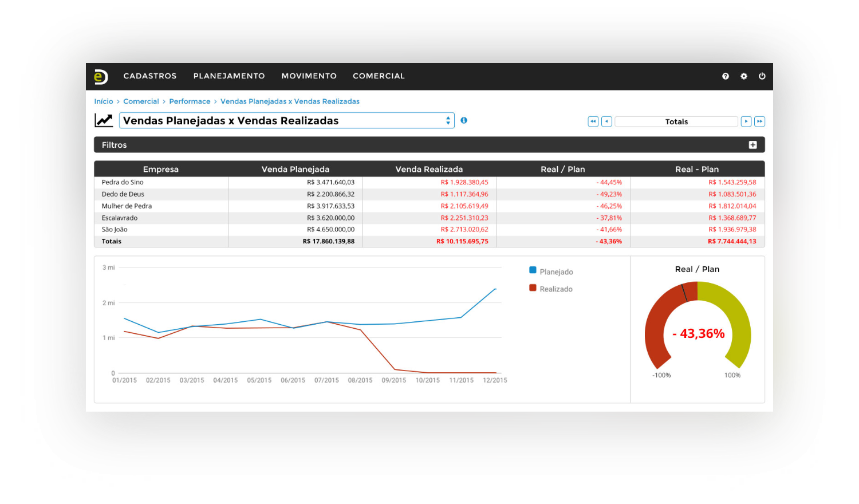859x504 pixels.
Task: Click the line chart report icon
Action: (104, 120)
